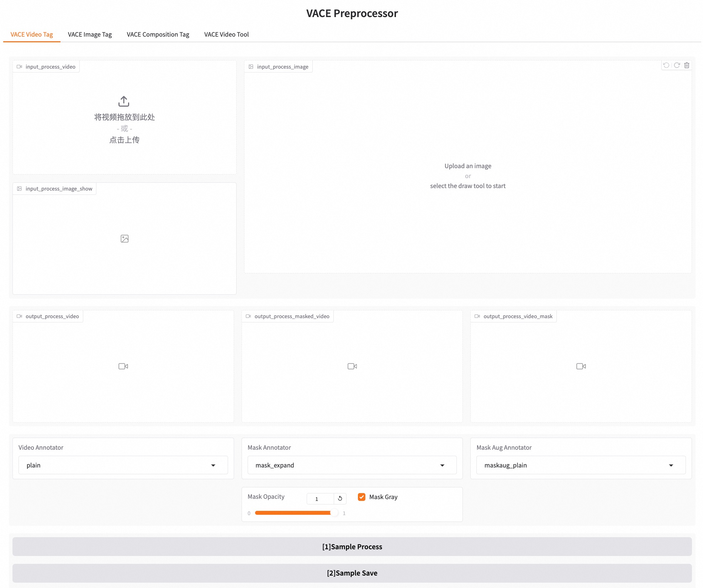
Task: Click video icon in output_process_video panel
Action: [x=123, y=366]
